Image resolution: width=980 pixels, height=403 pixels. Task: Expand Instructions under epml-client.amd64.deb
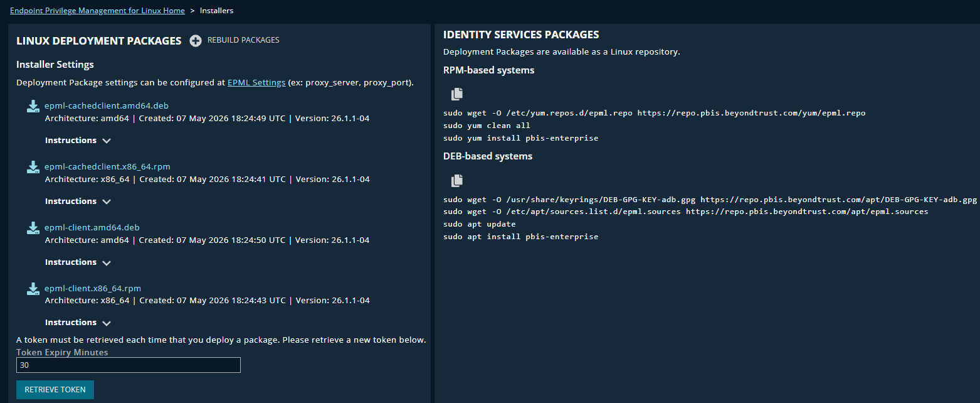[78, 262]
